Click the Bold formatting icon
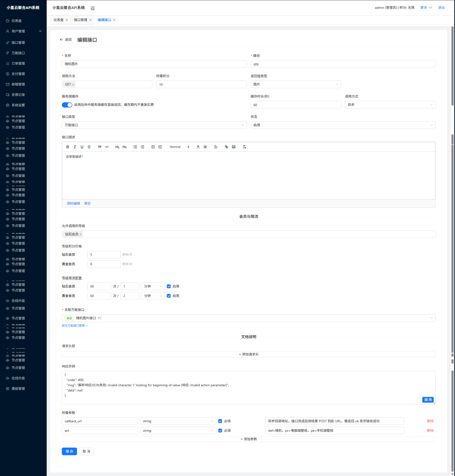The height and width of the screenshot is (476, 455). 68,147
